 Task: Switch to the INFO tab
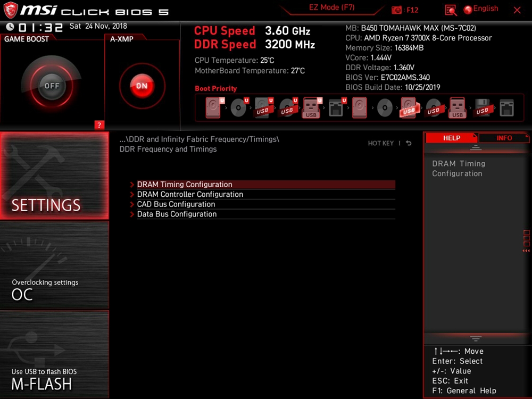(x=504, y=138)
